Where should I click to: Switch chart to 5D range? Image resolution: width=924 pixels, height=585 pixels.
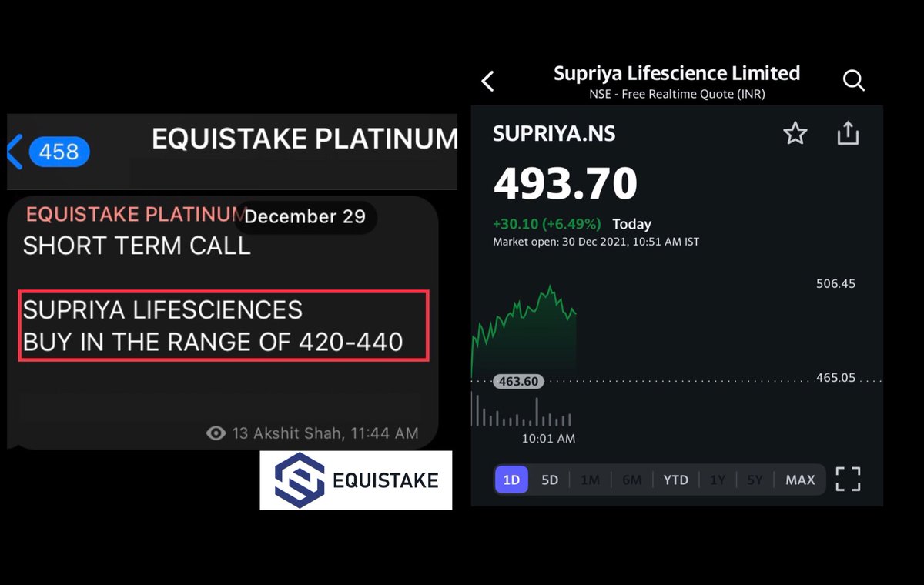(550, 480)
